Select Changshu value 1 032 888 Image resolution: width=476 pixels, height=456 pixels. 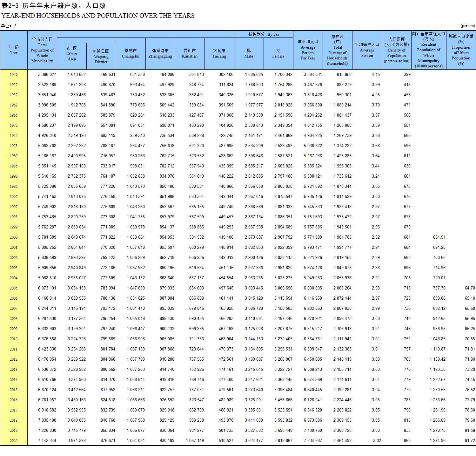[x=136, y=176]
